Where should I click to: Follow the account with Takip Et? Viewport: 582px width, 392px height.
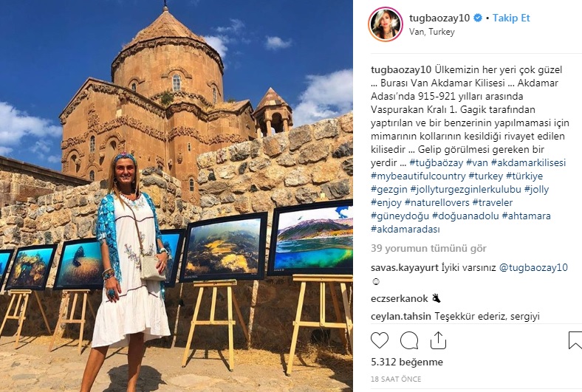(x=511, y=18)
